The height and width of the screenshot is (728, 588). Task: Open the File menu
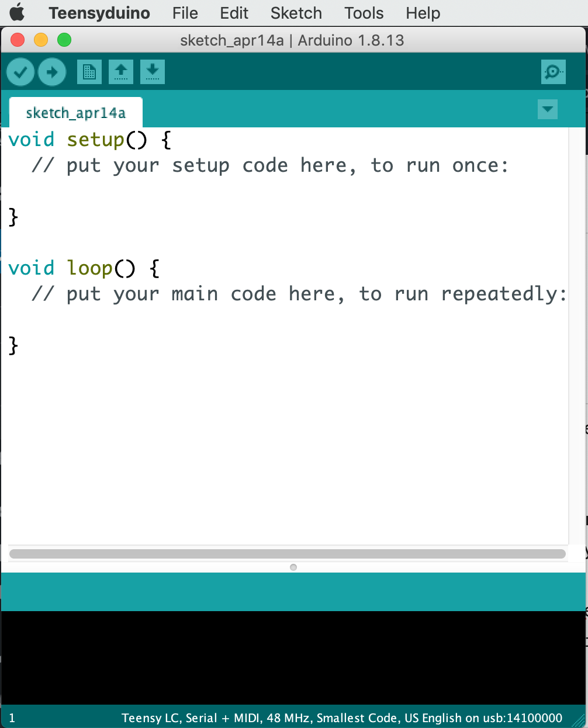pos(185,13)
